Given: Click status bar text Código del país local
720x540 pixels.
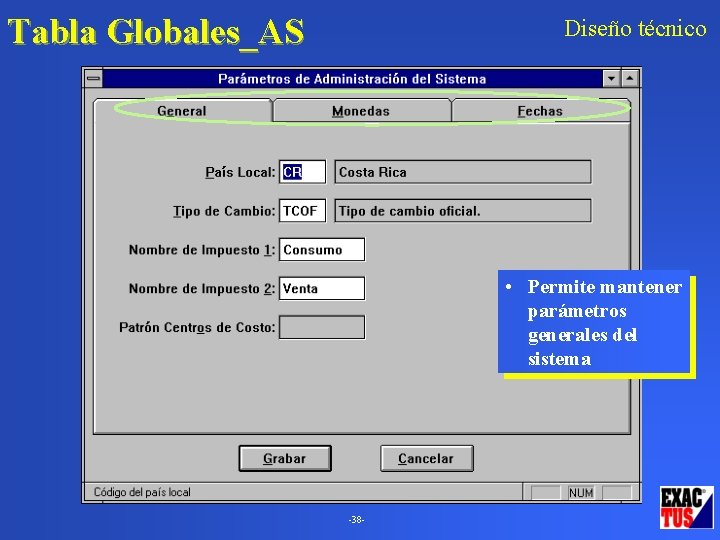Looking at the screenshot, I should 142,492.
